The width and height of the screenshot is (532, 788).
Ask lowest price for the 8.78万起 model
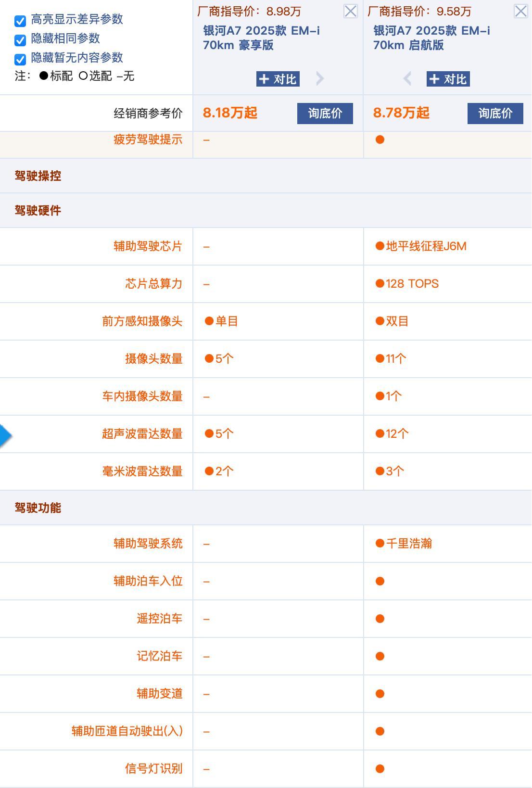[495, 113]
